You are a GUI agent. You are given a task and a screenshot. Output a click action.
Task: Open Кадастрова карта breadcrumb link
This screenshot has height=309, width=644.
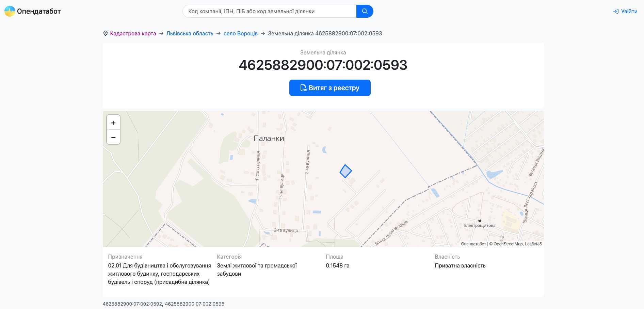click(133, 33)
